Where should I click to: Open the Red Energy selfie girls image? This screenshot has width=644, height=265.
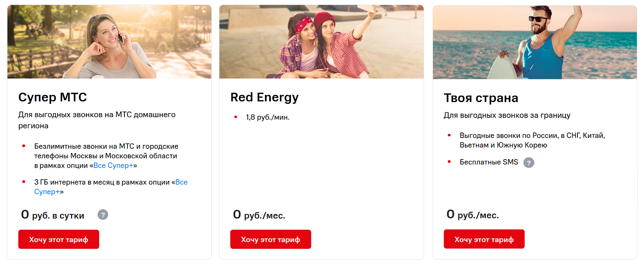[321, 42]
